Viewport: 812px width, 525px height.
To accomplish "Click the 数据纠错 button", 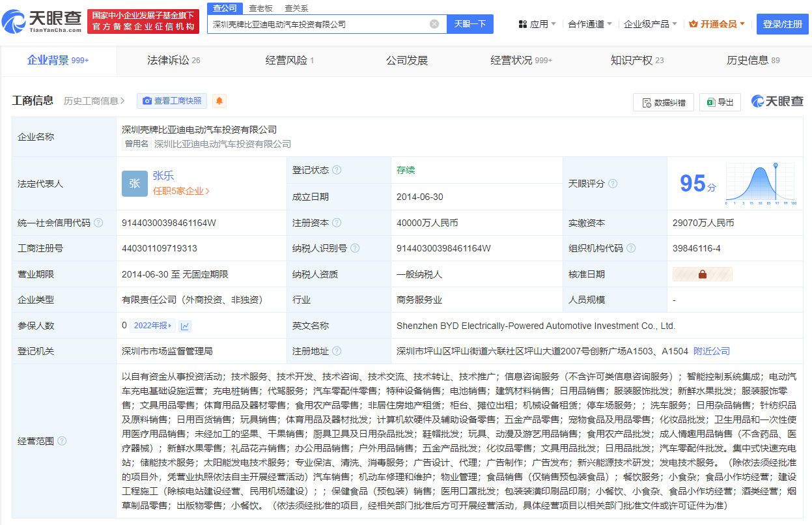I will 664,102.
